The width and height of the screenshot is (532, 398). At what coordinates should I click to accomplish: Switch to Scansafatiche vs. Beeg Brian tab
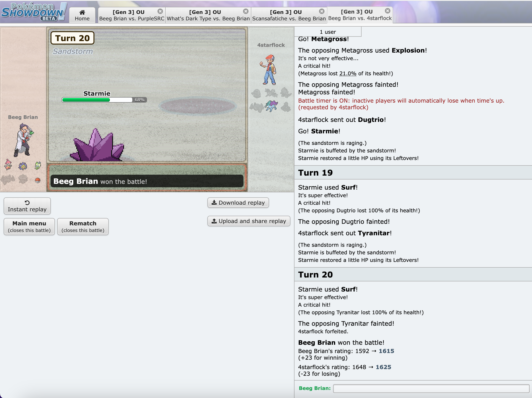click(289, 15)
